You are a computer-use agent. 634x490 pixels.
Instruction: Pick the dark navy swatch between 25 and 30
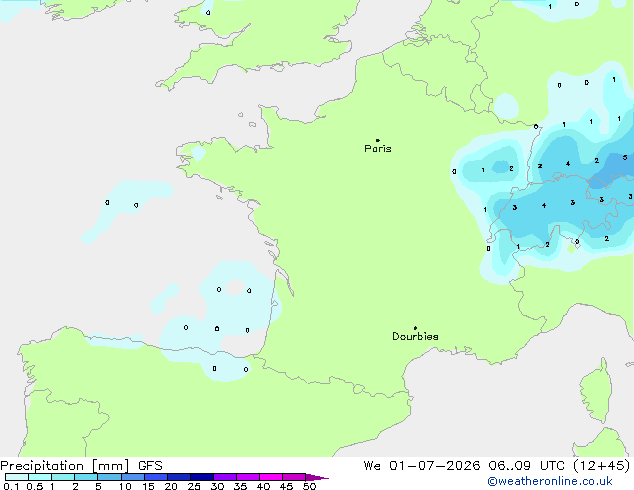point(202,477)
